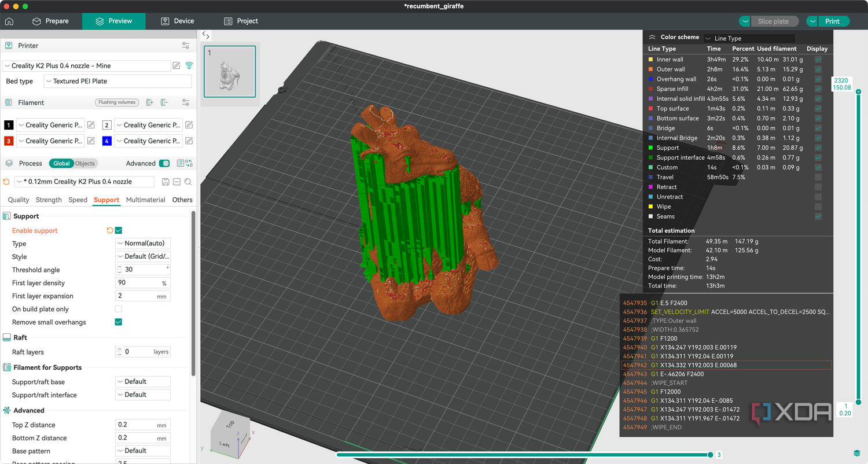Open the Support/raft interface dropdown
868x464 pixels.
(x=143, y=395)
